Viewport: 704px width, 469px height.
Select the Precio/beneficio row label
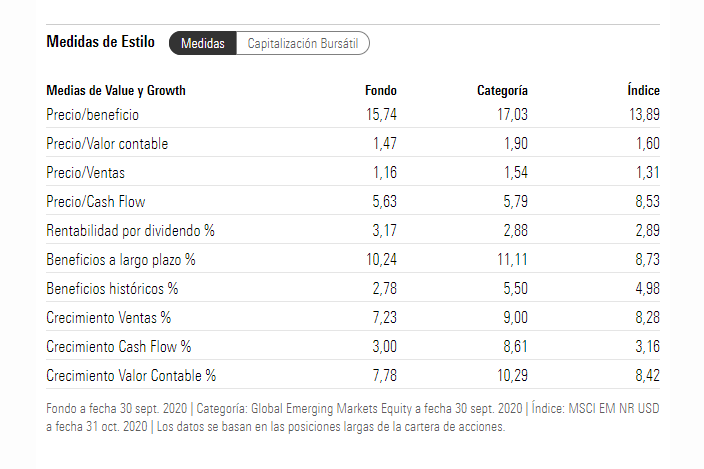[92, 115]
